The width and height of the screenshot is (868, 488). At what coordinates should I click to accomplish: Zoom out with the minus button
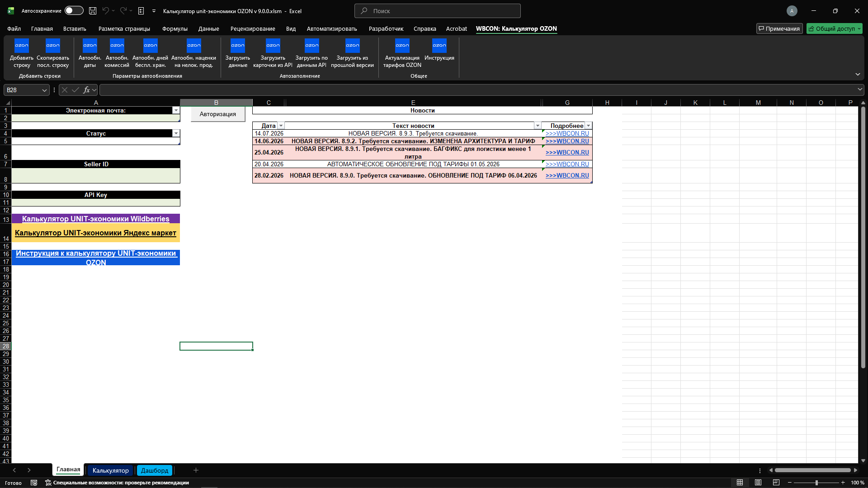pos(790,483)
